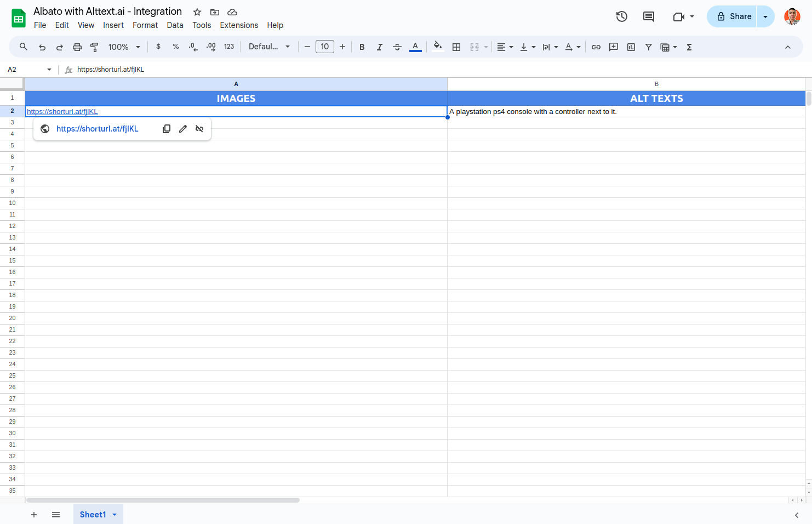The height and width of the screenshot is (524, 812).
Task: Remove link from cell A2
Action: point(199,129)
